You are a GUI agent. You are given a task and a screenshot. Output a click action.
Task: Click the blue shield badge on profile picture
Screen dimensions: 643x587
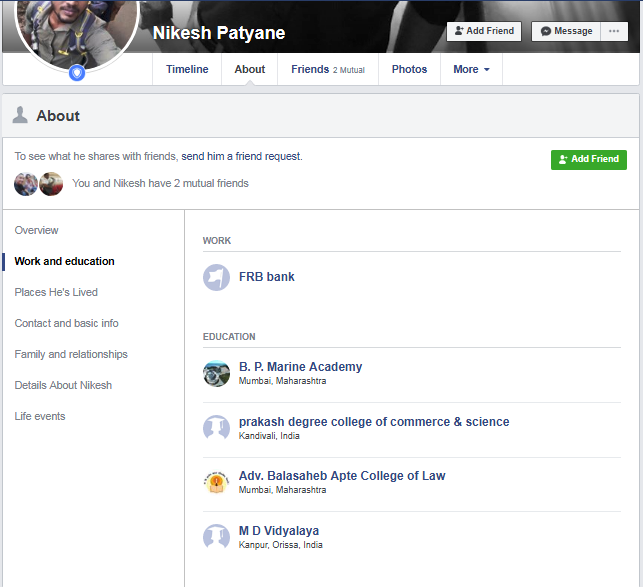coord(77,72)
